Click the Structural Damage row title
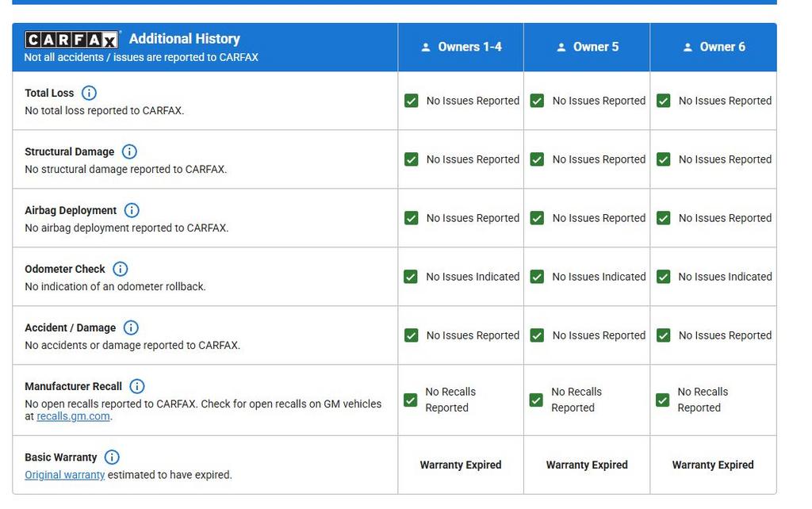This screenshot has height=509, width=812. (70, 151)
